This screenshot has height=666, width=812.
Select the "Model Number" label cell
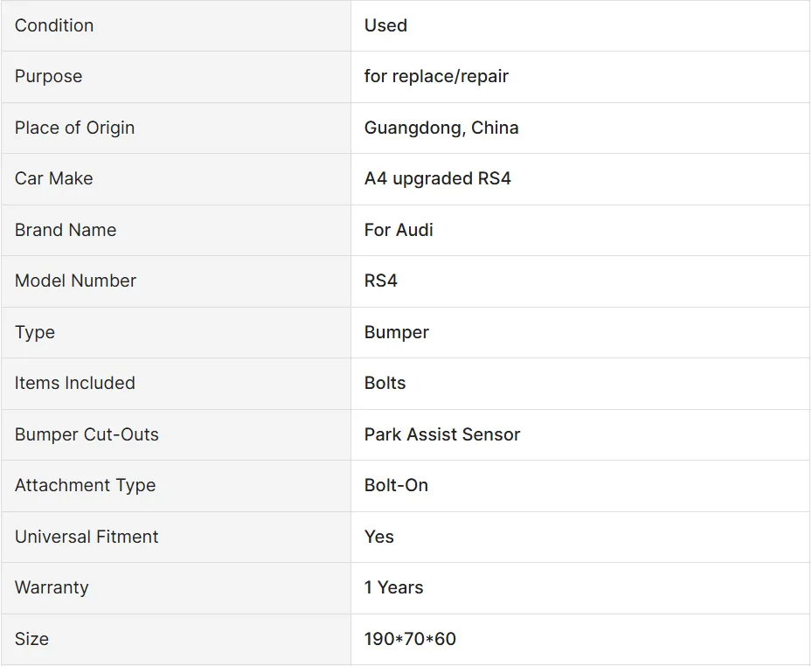(75, 281)
